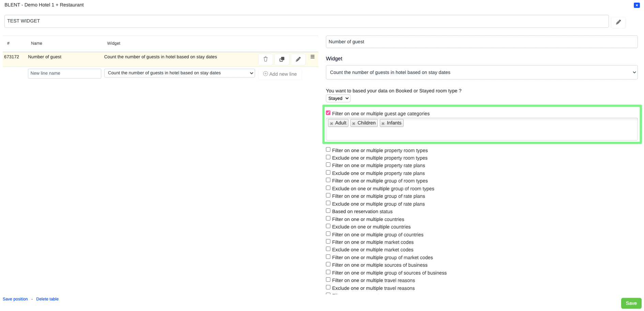The width and height of the screenshot is (644, 311).
Task: Check Based on reservation status
Action: [328, 211]
